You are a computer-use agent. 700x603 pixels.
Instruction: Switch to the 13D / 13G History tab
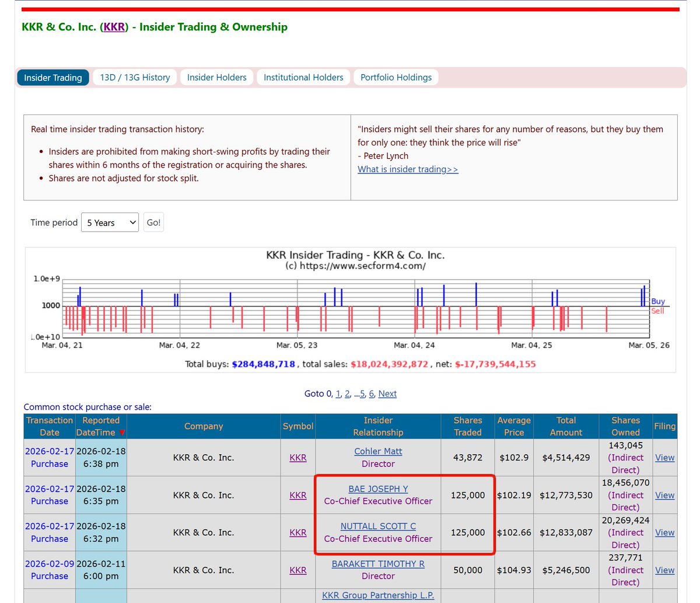click(135, 77)
